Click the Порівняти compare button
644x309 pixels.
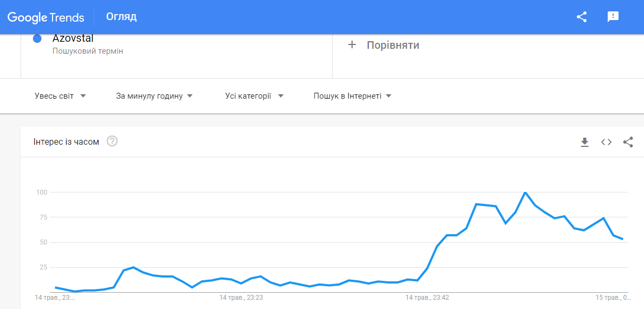[x=393, y=45]
